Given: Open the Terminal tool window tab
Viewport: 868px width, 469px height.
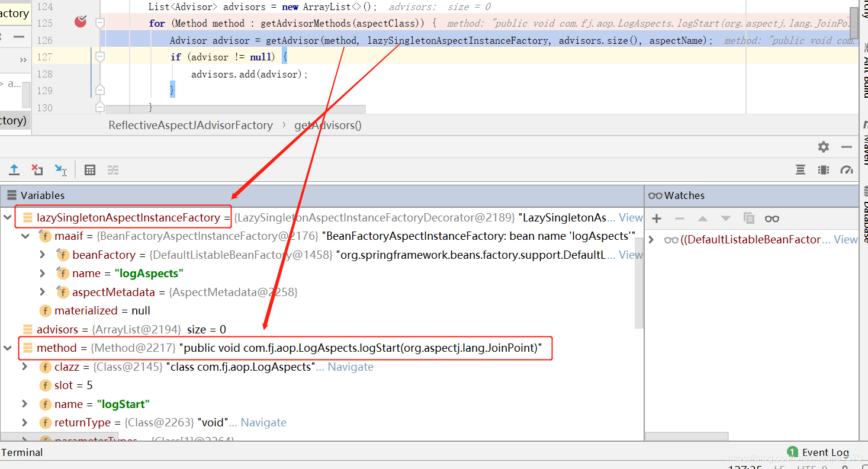Looking at the screenshot, I should 22,452.
